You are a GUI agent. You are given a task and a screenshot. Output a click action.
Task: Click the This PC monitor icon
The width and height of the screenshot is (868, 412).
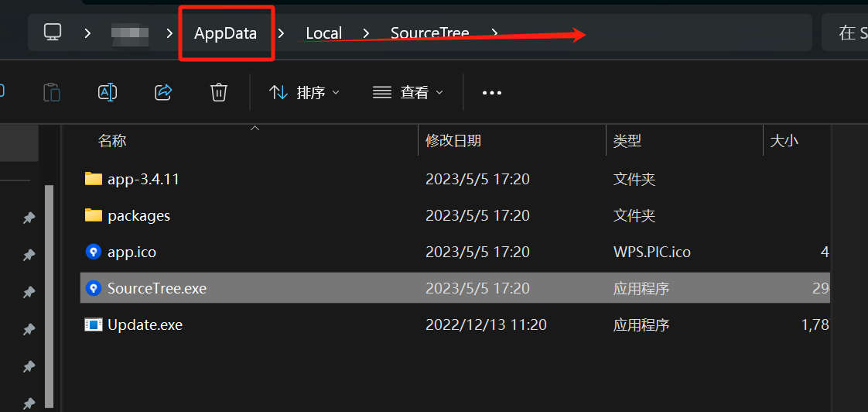53,33
